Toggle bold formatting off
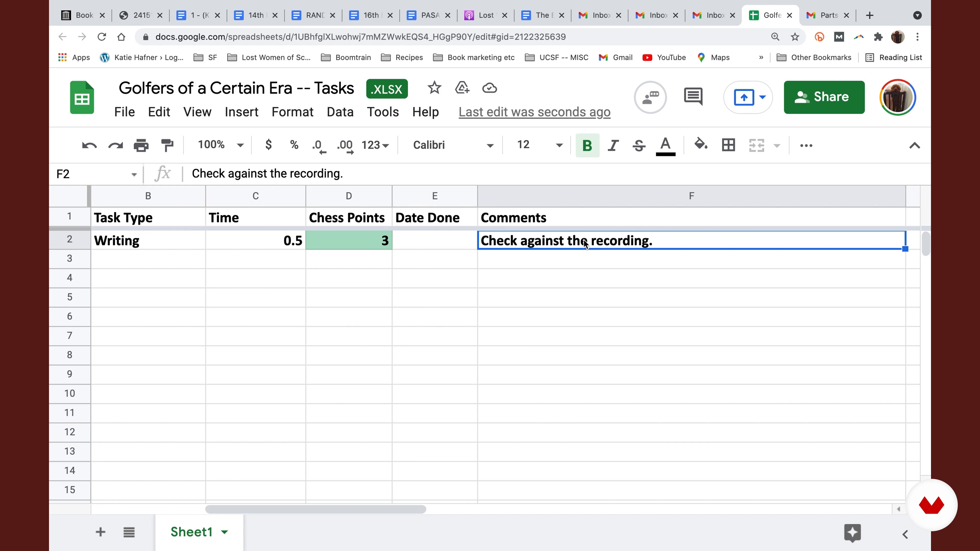This screenshot has height=551, width=980. (x=587, y=145)
